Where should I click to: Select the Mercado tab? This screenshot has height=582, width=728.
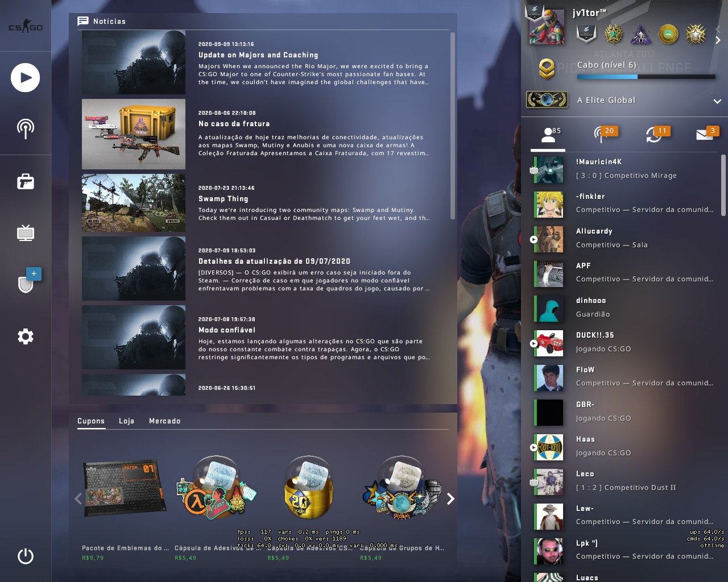(165, 421)
